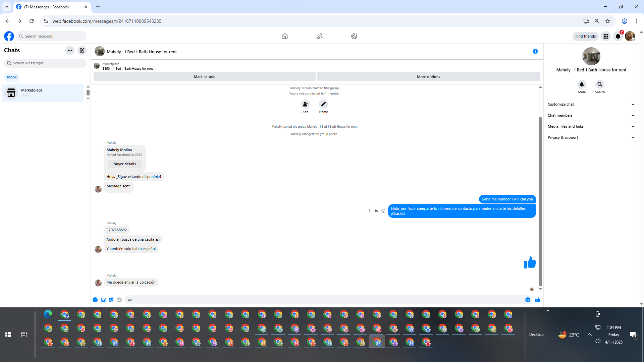
Task: Expand Chat members section
Action: (x=591, y=115)
